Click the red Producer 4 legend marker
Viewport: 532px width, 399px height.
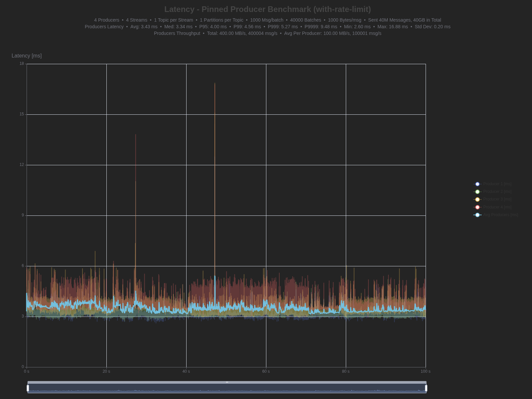pos(477,207)
